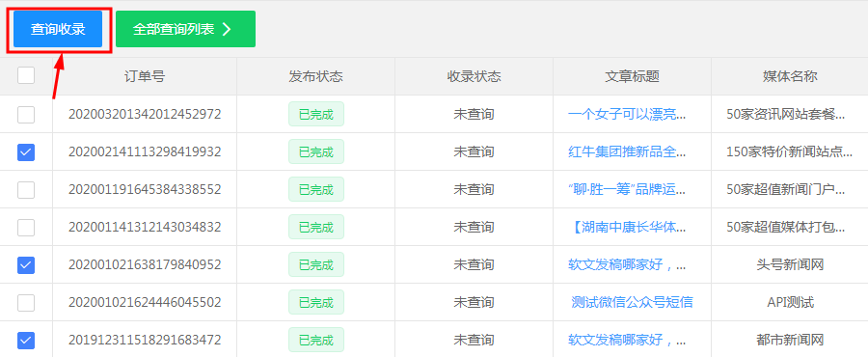Check the box for order 20200102162444604​5502
The height and width of the screenshot is (357, 868).
tap(26, 303)
